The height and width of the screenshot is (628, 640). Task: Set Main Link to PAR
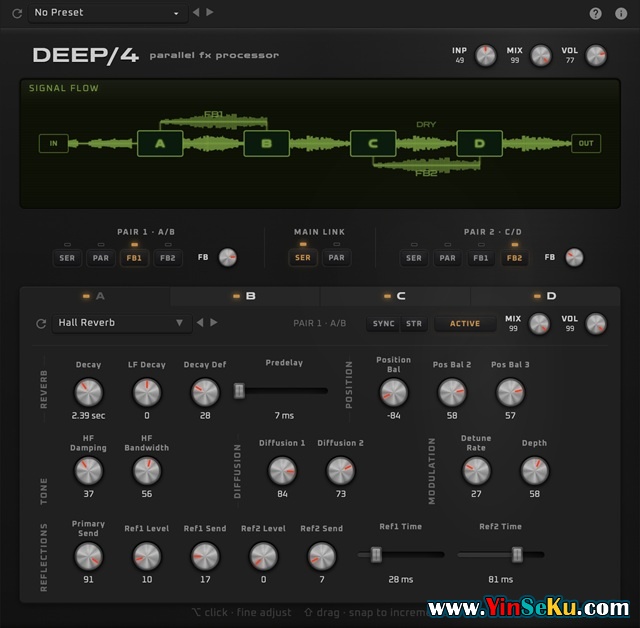336,258
